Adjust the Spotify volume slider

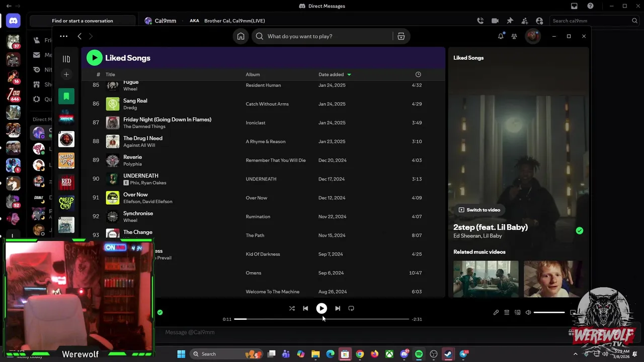[549, 312]
